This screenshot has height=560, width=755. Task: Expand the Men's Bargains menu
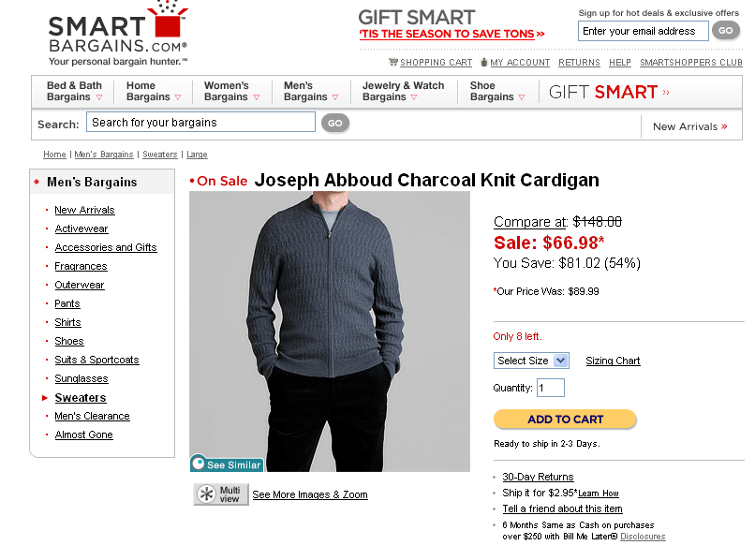tap(311, 91)
